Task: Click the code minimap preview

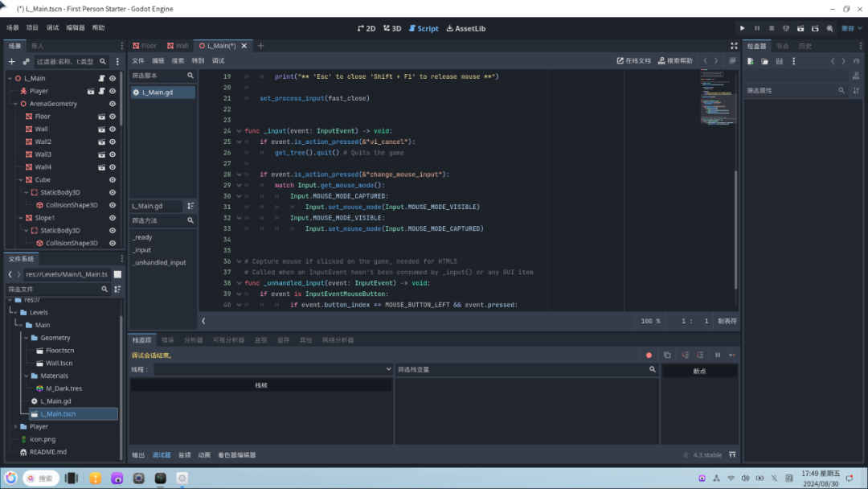Action: pos(716,97)
